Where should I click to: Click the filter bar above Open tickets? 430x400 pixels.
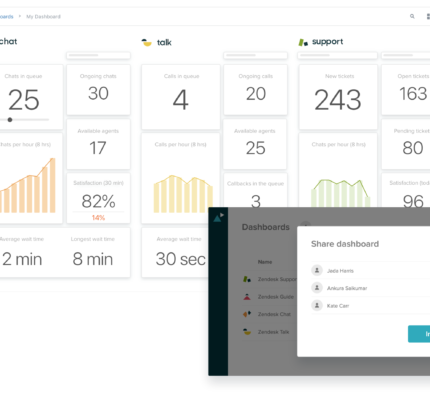tap(406, 55)
